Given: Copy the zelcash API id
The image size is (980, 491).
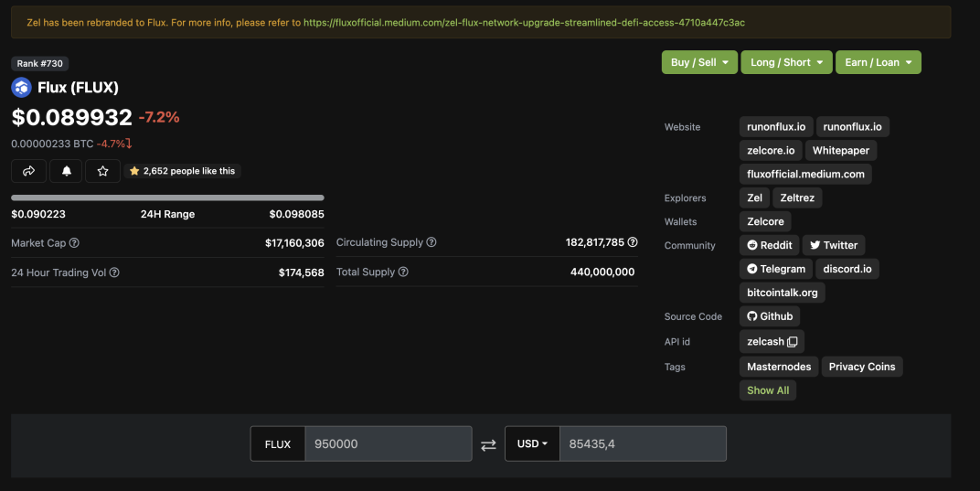Looking at the screenshot, I should tap(793, 342).
